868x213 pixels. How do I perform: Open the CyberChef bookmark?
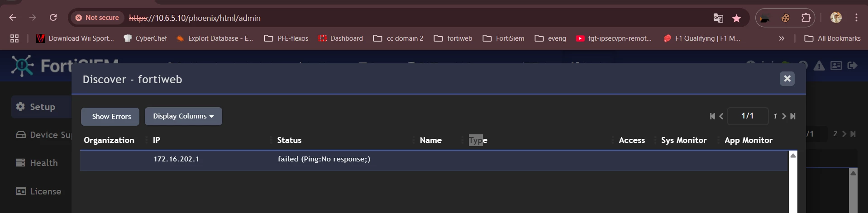point(145,38)
